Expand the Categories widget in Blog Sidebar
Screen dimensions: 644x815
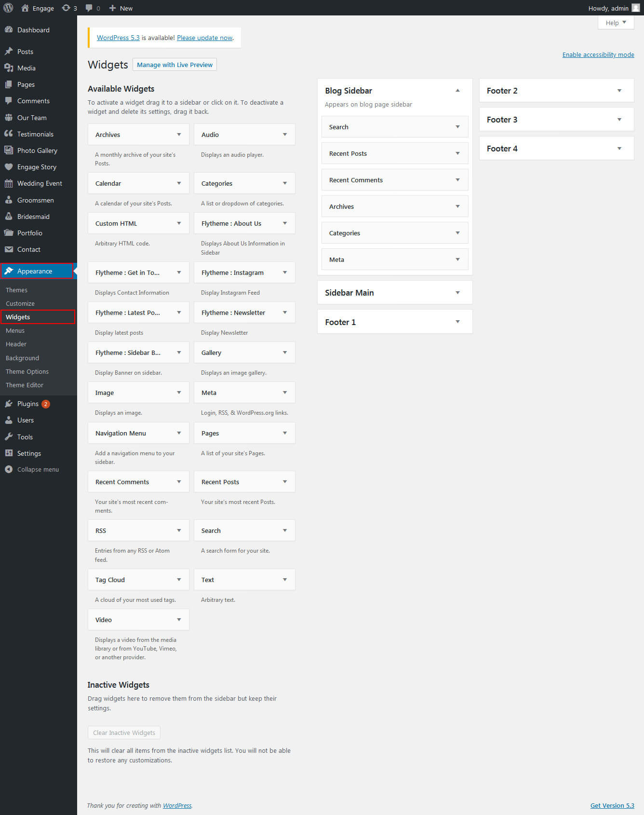[457, 233]
